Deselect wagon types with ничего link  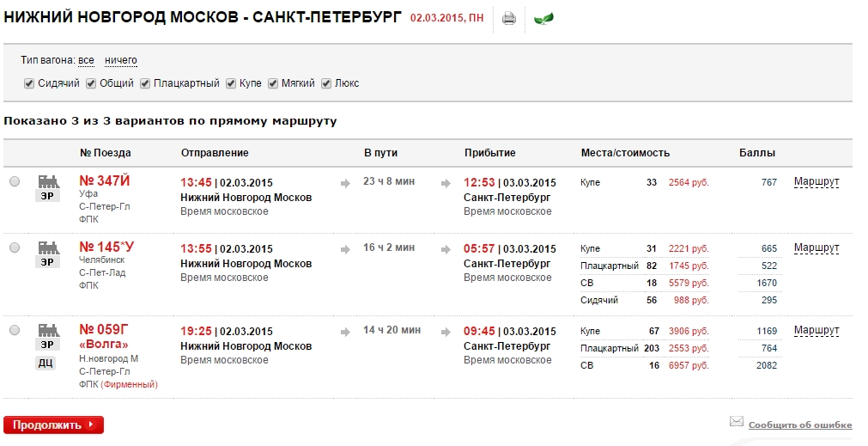coord(121,60)
